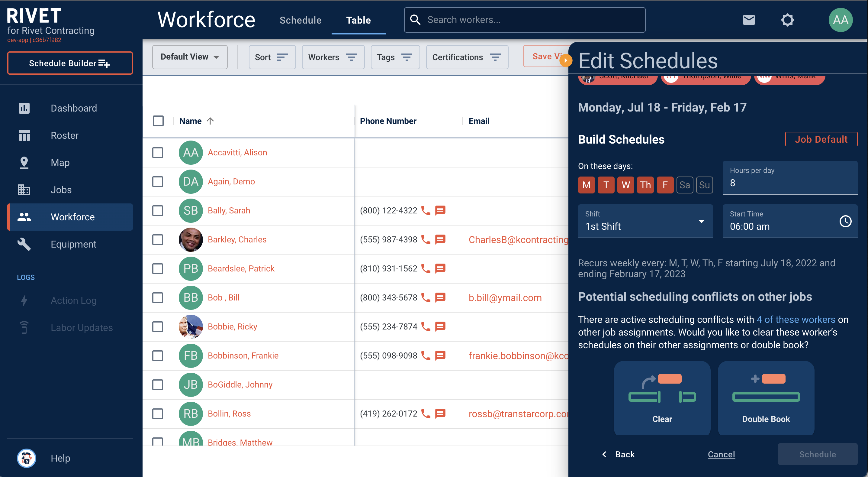Screen dimensions: 868x477
Task: Call Bobbinson, Frankie via phone icon
Action: [x=426, y=355]
